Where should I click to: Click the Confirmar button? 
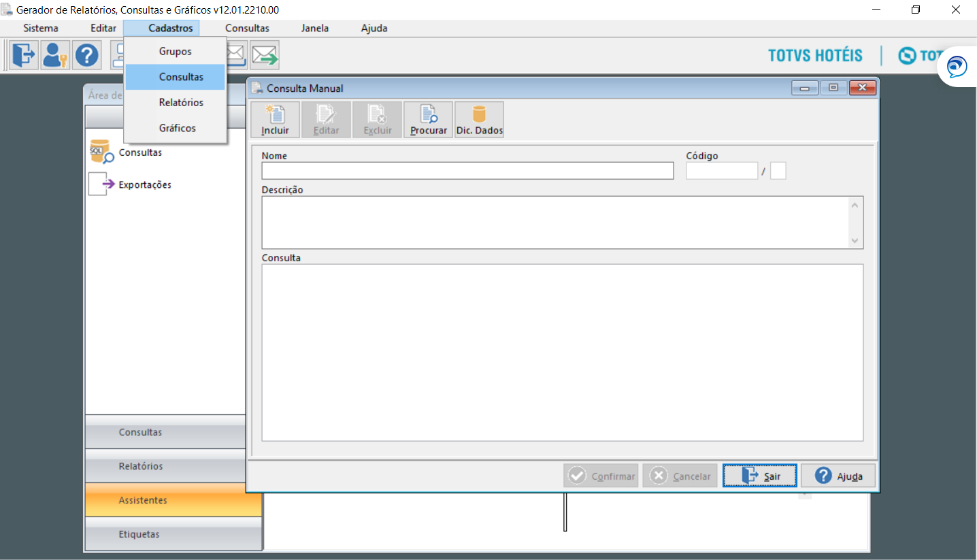tap(601, 476)
